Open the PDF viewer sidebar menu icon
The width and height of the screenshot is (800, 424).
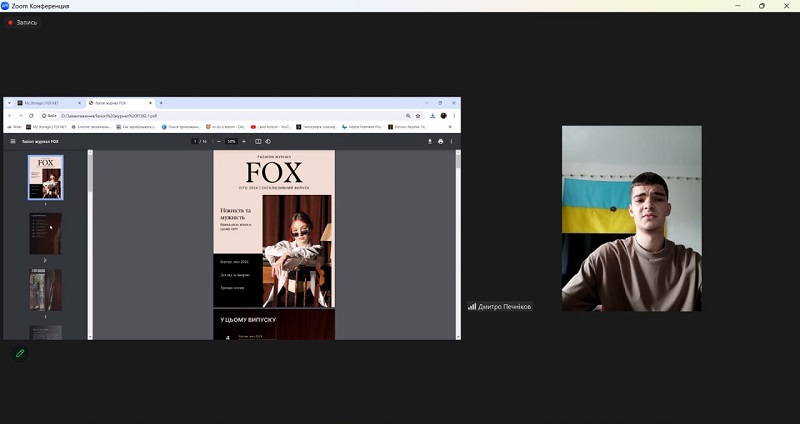click(13, 141)
